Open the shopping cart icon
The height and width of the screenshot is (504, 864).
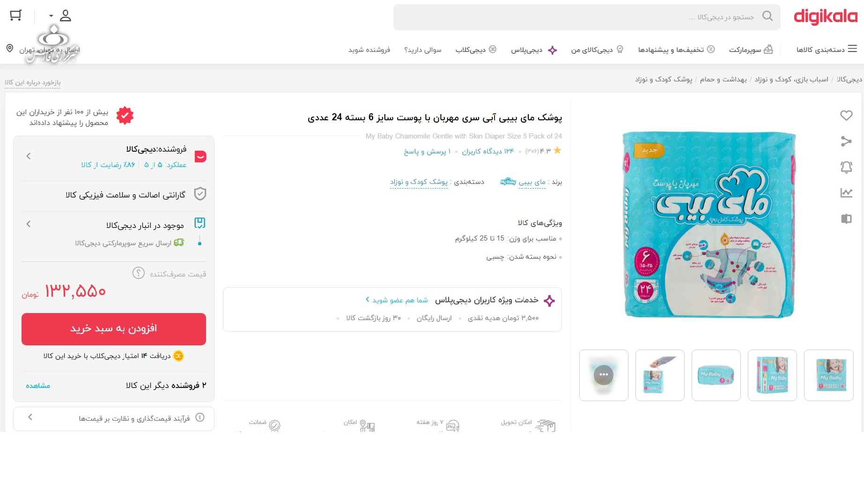click(x=15, y=16)
